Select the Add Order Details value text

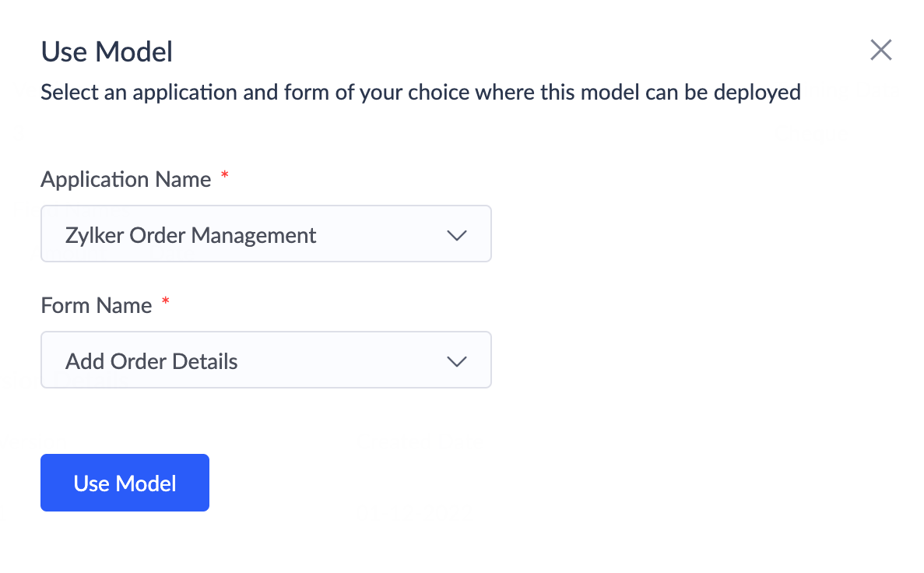(152, 360)
